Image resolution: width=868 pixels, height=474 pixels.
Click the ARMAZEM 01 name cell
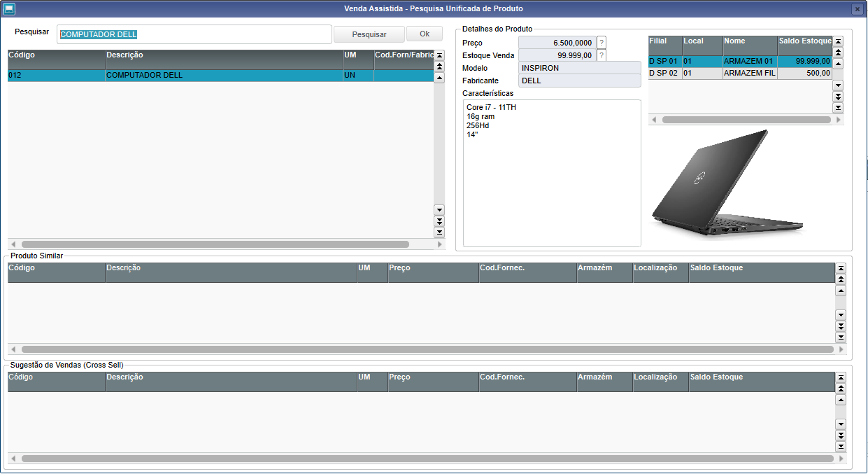750,62
